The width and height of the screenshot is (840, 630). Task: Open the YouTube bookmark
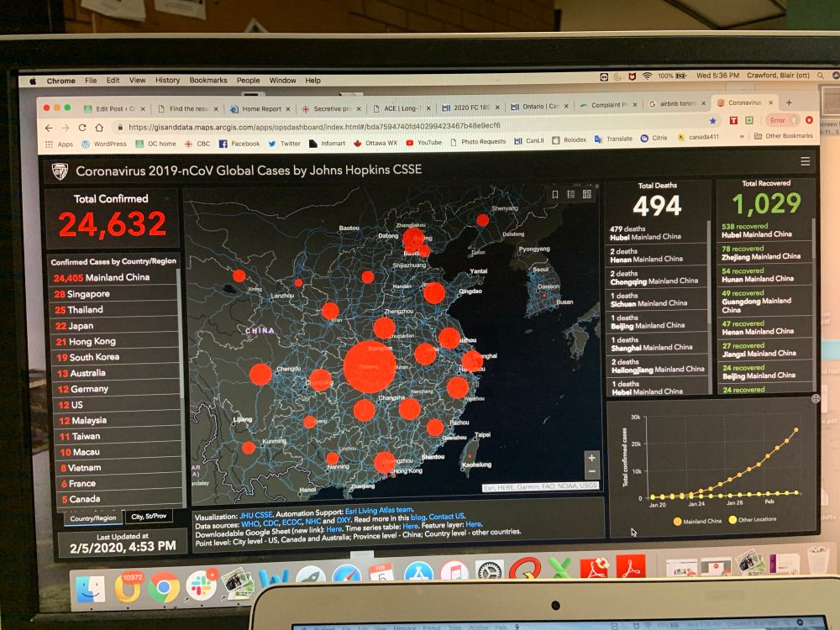423,143
